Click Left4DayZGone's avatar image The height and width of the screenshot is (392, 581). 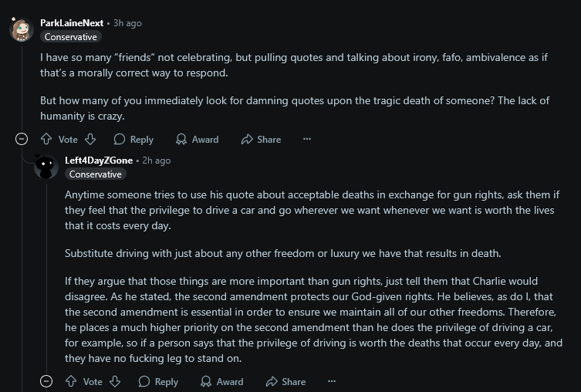pyautogui.click(x=46, y=167)
